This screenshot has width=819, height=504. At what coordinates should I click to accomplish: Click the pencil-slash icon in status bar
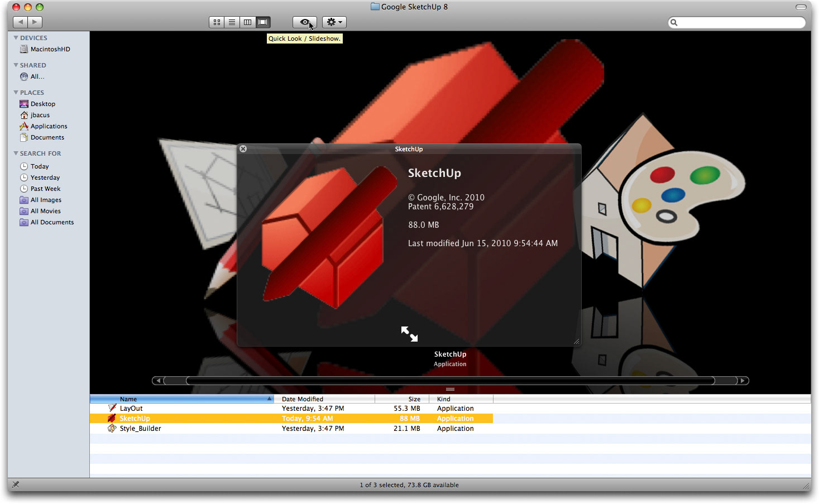click(16, 484)
